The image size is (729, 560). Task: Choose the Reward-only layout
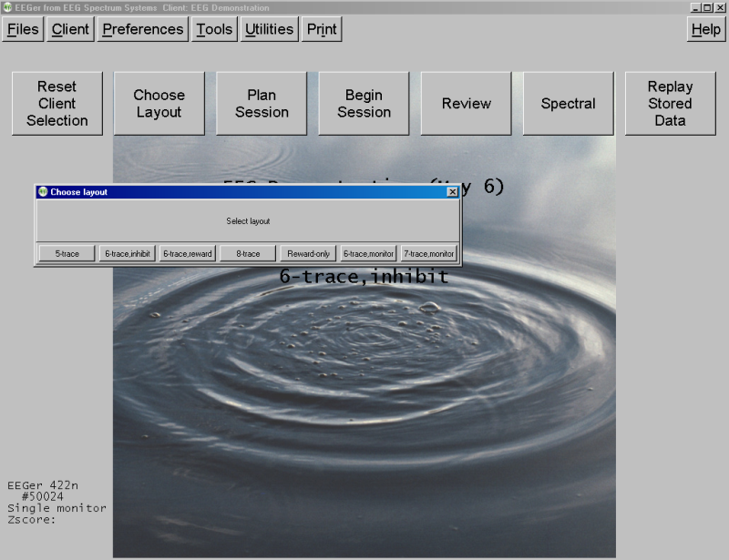click(308, 254)
